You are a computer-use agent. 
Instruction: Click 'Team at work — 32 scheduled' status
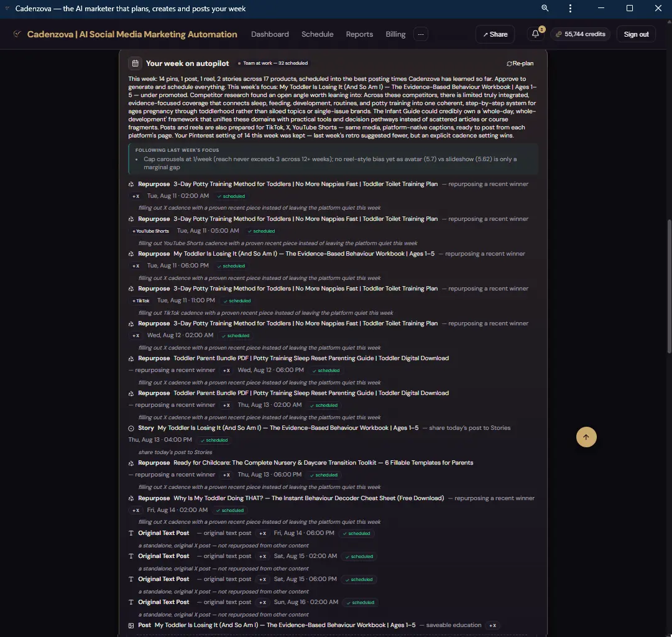pyautogui.click(x=272, y=63)
